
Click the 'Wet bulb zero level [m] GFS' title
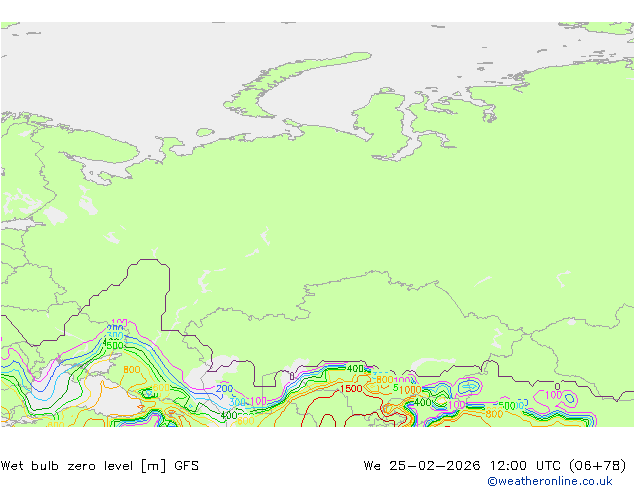pyautogui.click(x=99, y=466)
